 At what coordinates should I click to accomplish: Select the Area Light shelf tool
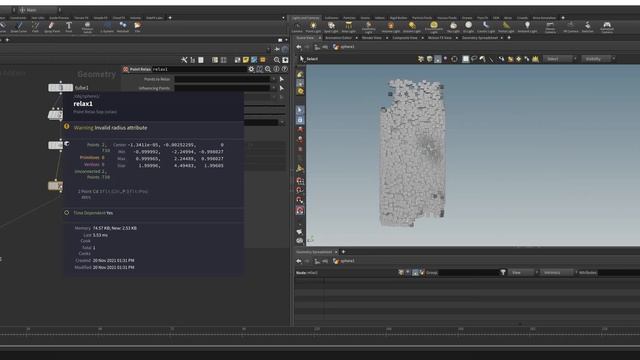tap(349, 27)
